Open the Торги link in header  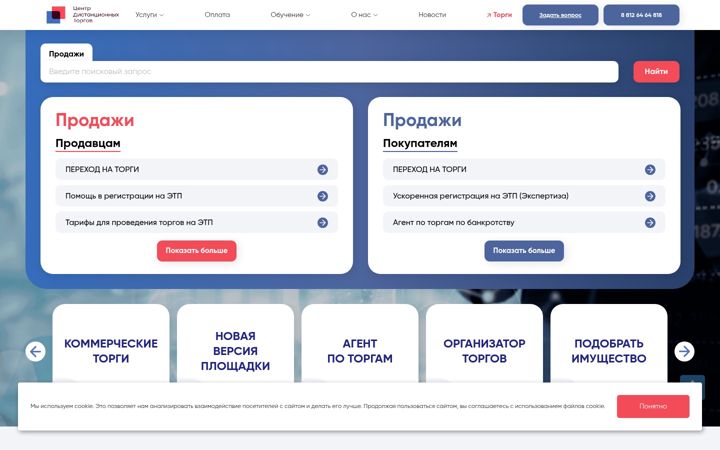tap(499, 15)
